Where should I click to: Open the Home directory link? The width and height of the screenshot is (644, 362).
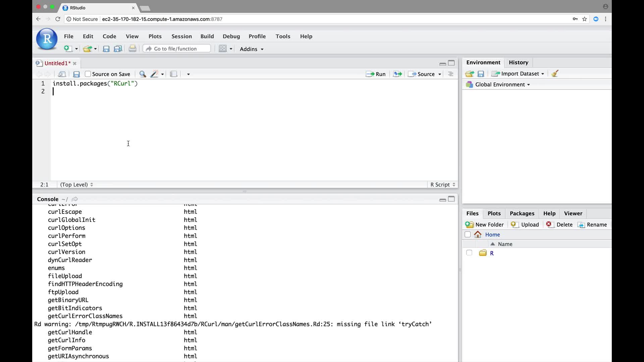(492, 235)
